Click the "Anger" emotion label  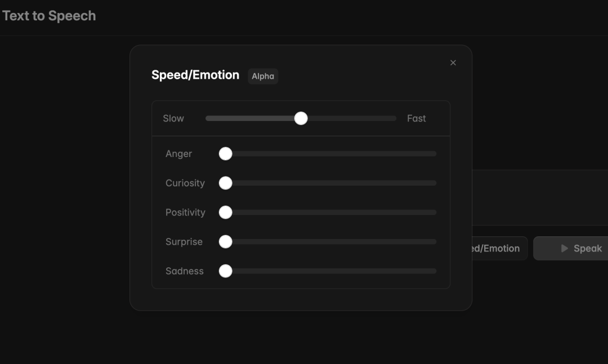178,154
